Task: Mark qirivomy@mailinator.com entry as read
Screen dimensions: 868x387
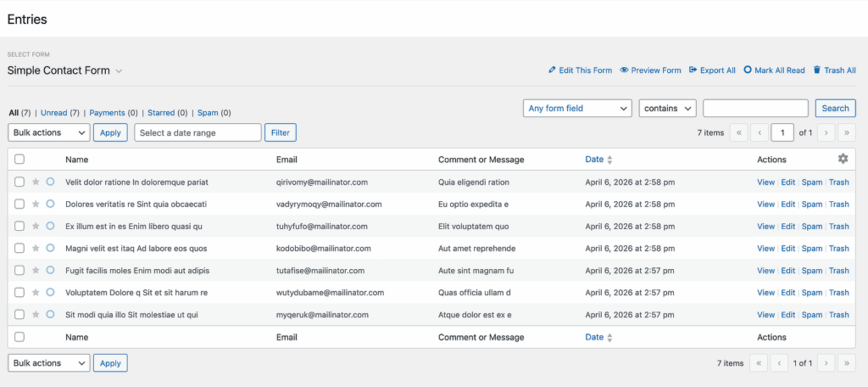Action: point(50,182)
